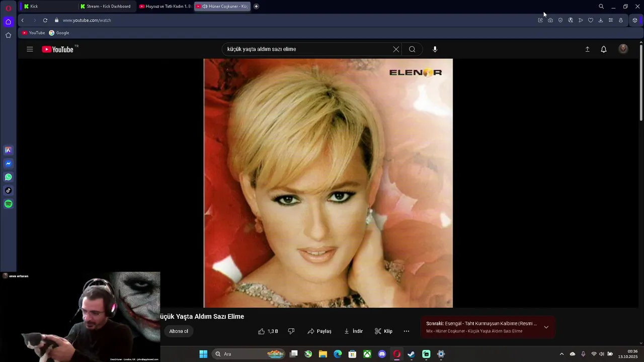This screenshot has height=362, width=644.
Task: Open Opera snapshot camera tool
Action: pos(550,20)
